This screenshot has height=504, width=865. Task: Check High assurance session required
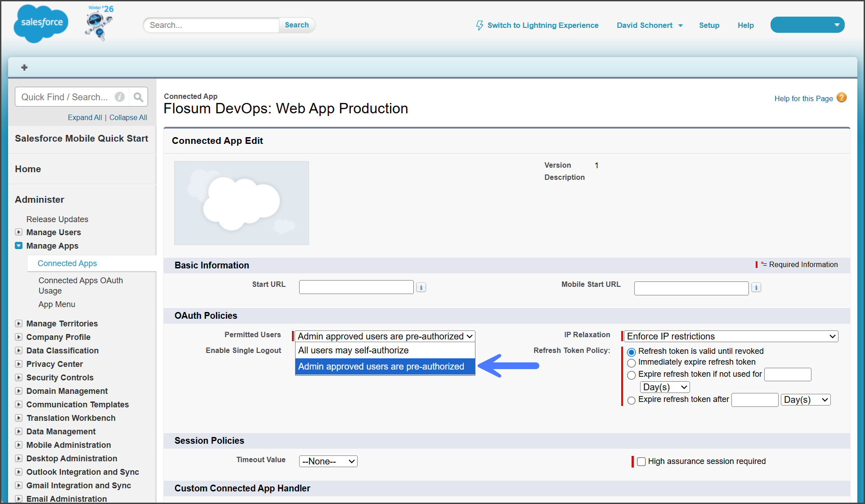coord(641,461)
